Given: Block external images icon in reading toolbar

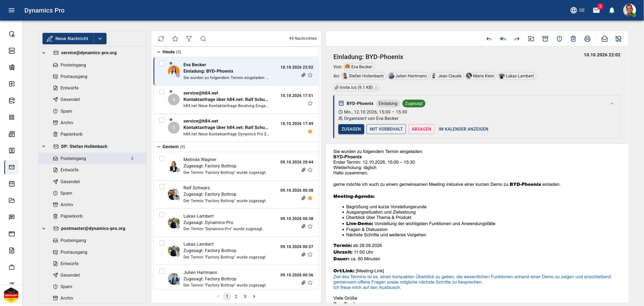Looking at the screenshot, I should point(618,39).
